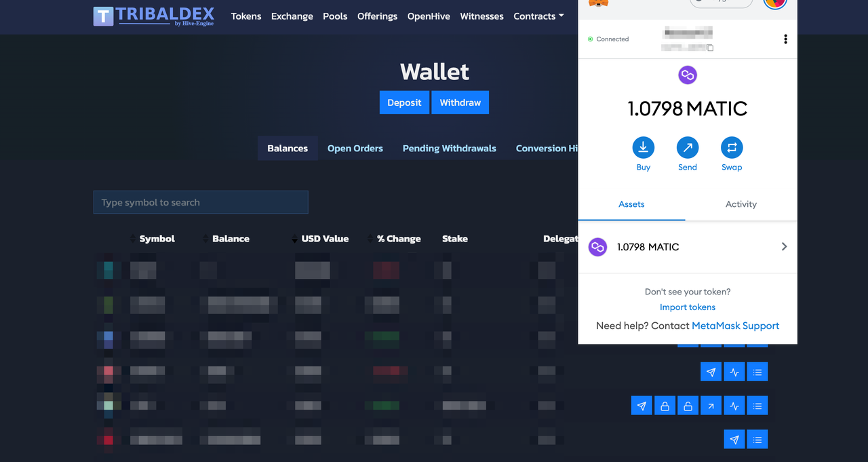The width and height of the screenshot is (868, 462).
Task: Select the Balances tab
Action: click(288, 148)
